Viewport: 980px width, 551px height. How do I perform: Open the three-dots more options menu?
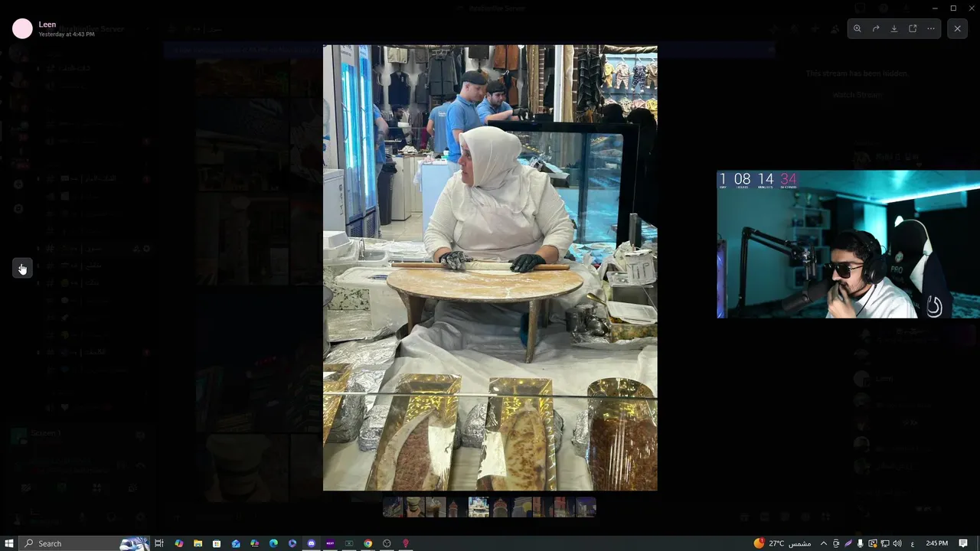[931, 28]
